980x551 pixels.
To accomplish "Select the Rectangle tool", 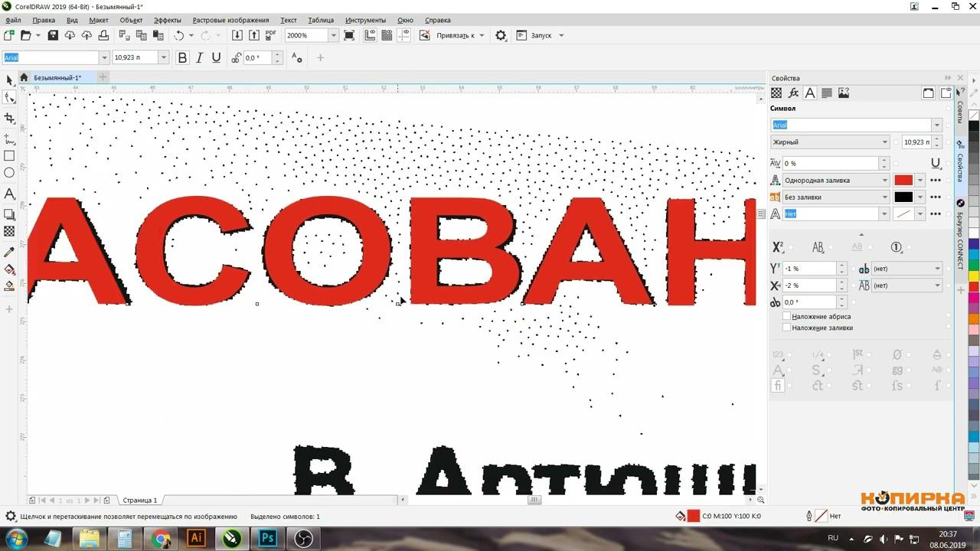I will [9, 156].
